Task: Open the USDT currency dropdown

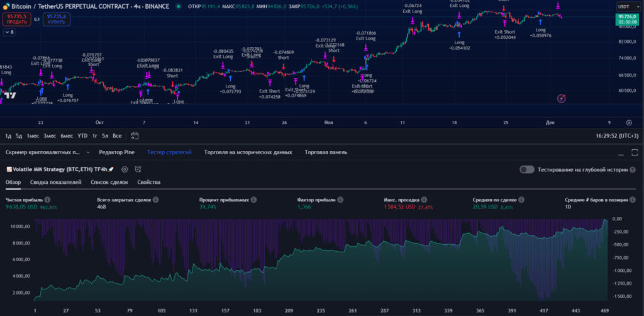Action: pyautogui.click(x=628, y=7)
